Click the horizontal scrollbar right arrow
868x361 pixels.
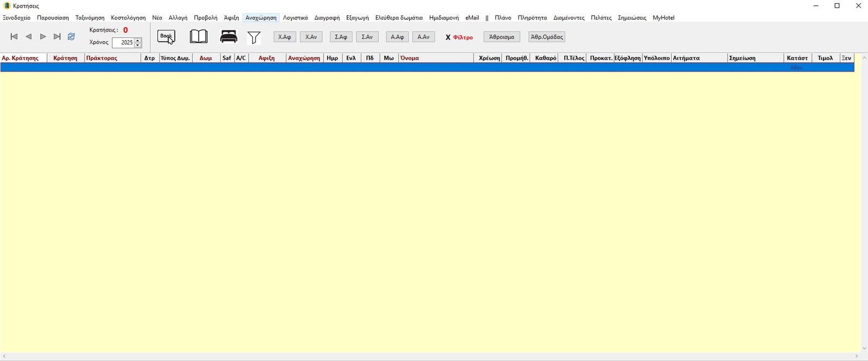click(857, 357)
